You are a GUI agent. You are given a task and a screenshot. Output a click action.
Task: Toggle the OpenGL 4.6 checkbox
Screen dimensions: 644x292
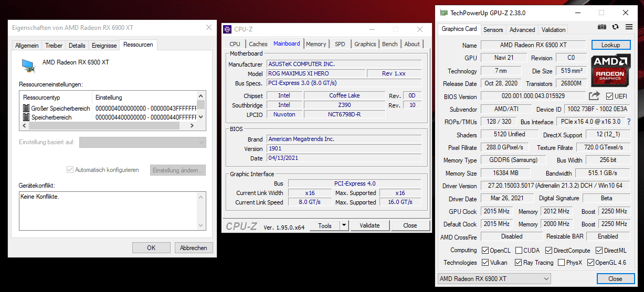tap(590, 263)
